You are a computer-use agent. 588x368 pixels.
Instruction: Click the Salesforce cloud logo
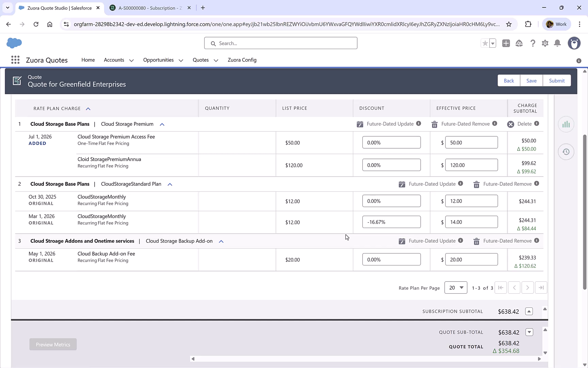click(x=14, y=43)
